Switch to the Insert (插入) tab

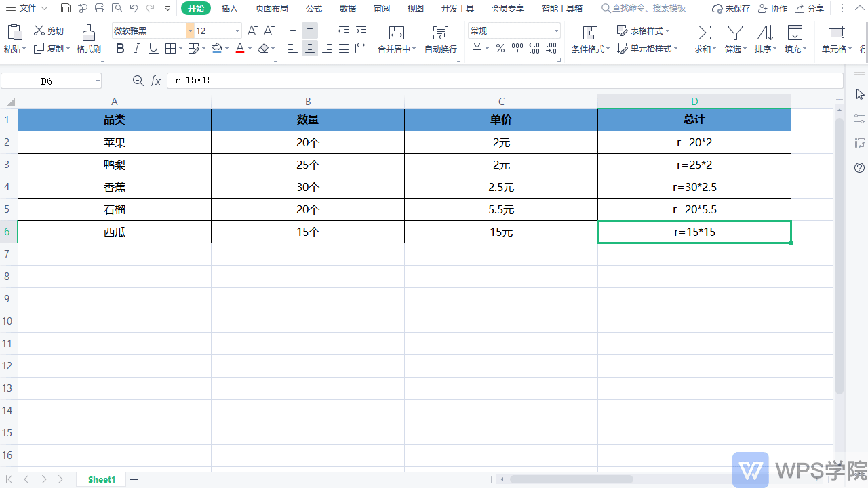pos(230,8)
